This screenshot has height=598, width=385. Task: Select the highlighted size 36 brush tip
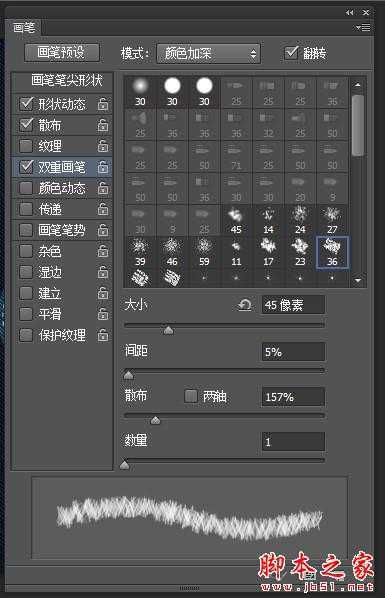[x=332, y=252]
